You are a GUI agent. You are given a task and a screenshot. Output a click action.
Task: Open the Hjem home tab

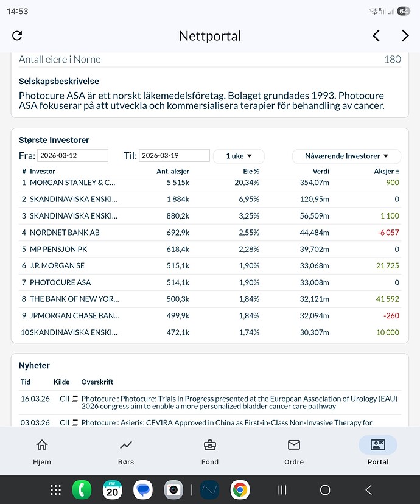(42, 451)
